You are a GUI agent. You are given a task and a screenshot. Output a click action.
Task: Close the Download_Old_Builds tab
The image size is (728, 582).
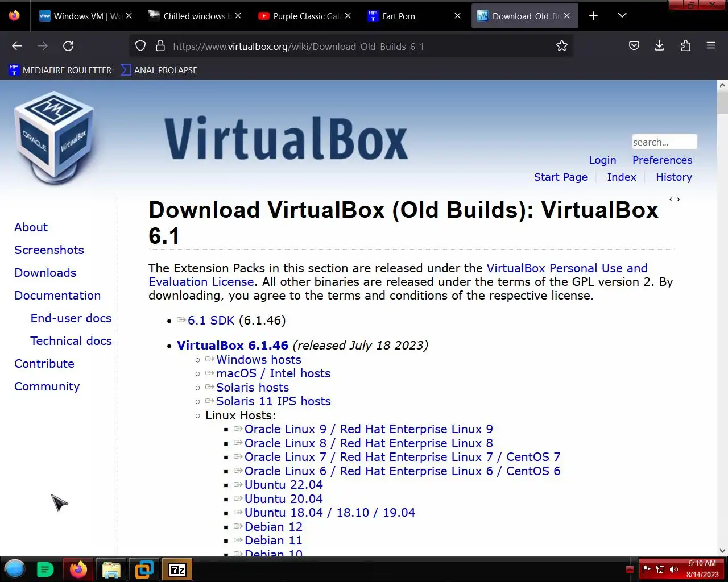click(566, 16)
